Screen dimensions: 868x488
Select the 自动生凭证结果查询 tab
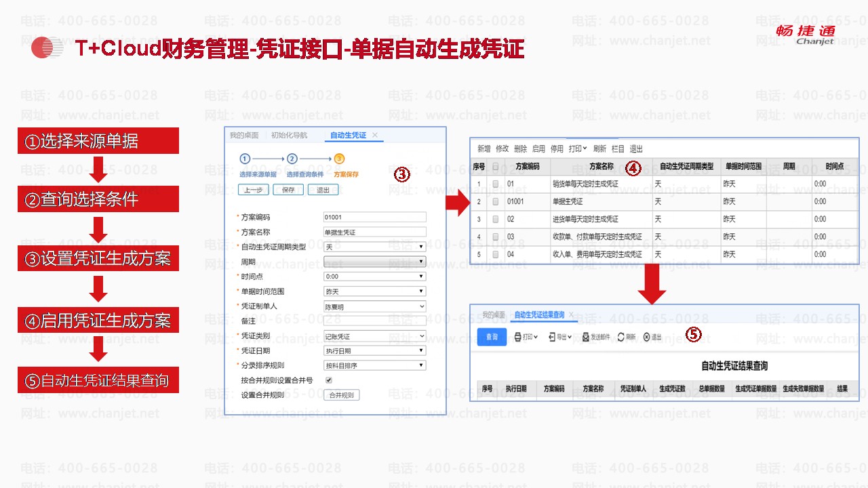click(539, 314)
